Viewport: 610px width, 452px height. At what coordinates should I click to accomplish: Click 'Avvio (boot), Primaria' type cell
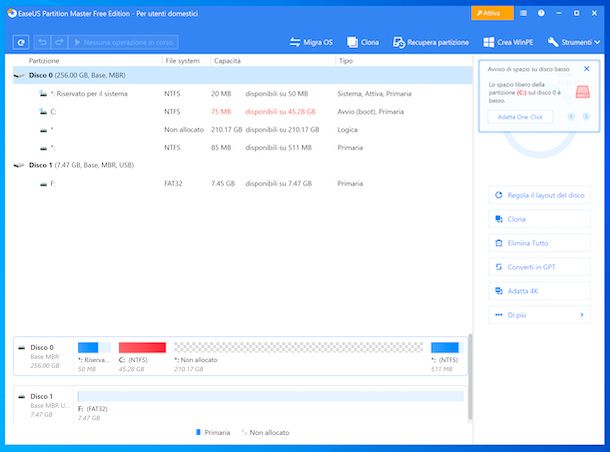click(370, 112)
